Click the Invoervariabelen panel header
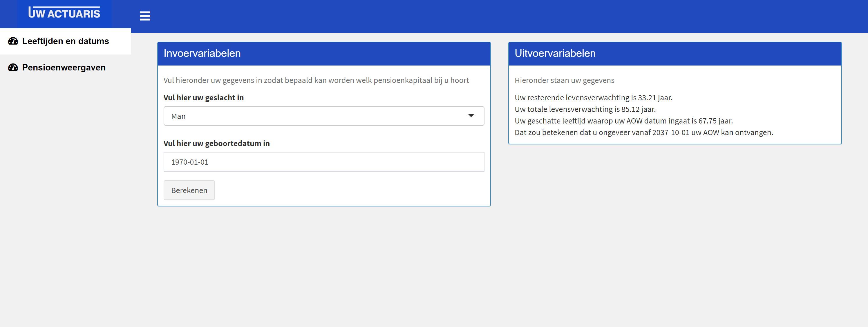868x327 pixels. point(323,54)
